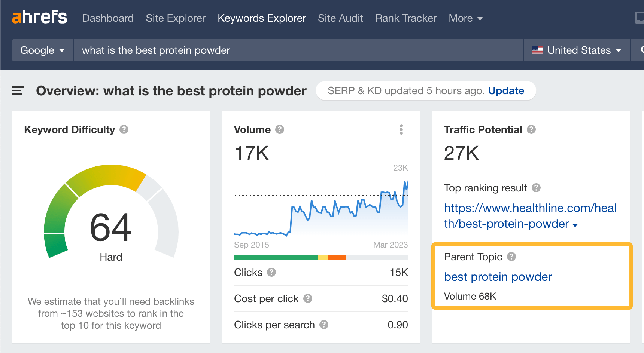644x353 pixels.
Task: Click Keyword Difficulty help question mark
Action: [x=124, y=129]
